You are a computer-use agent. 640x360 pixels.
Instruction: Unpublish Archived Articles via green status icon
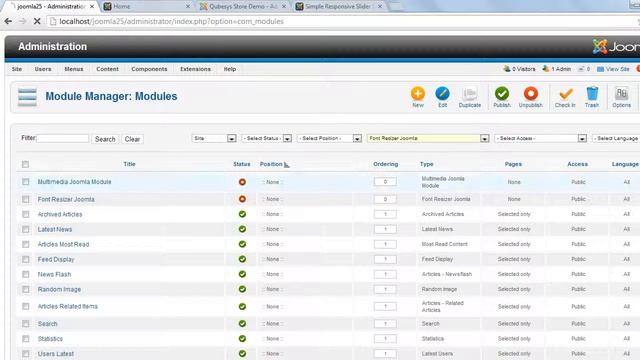coord(242,214)
